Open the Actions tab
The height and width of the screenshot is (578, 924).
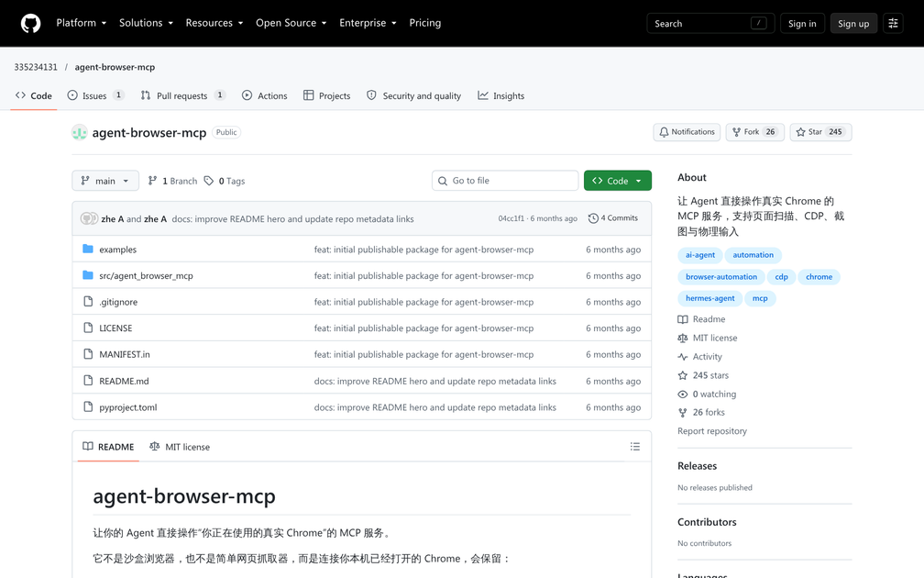265,95
